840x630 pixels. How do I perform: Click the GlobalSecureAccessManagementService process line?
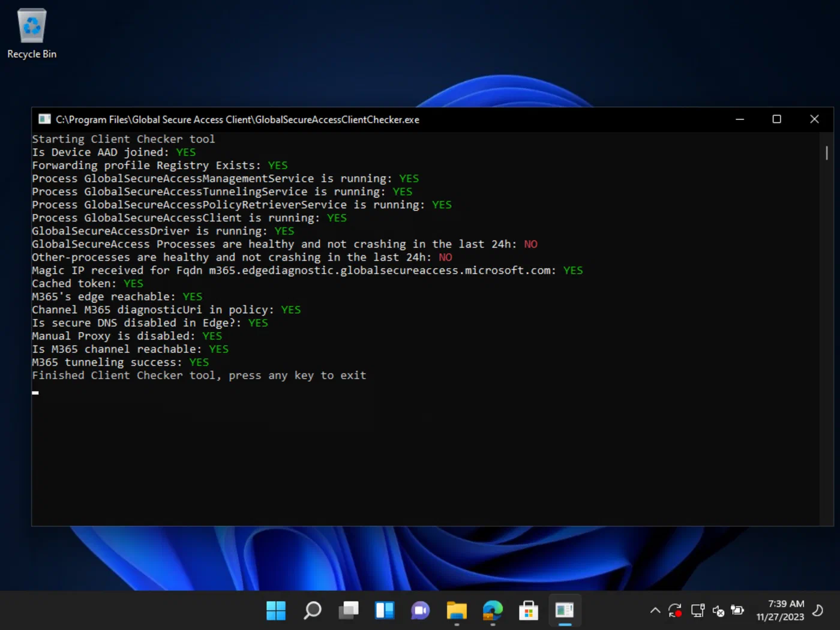pyautogui.click(x=226, y=179)
